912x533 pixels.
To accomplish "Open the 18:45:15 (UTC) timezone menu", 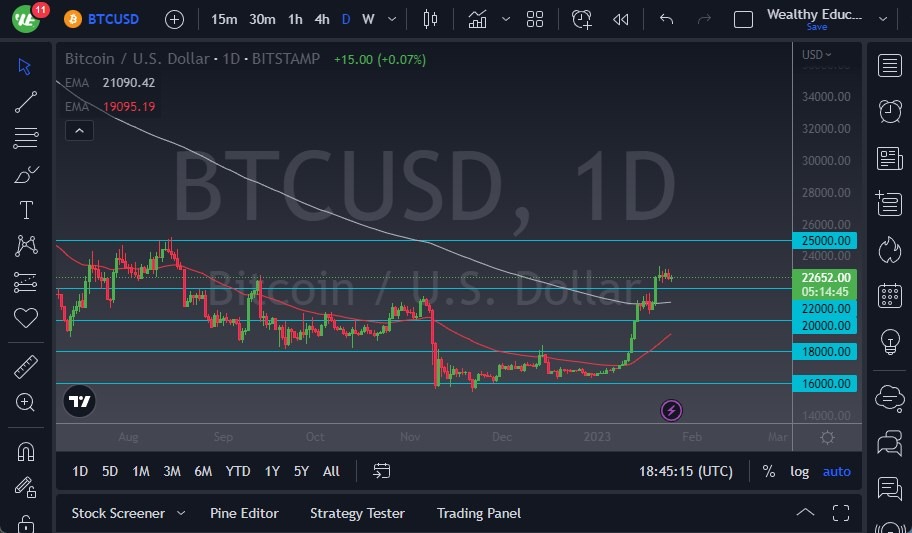I will tap(686, 471).
